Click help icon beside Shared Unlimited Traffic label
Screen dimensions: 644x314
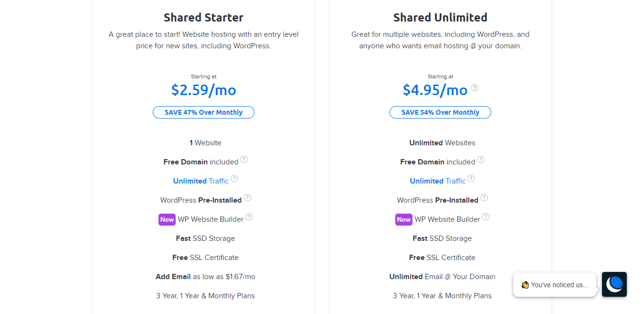471,179
